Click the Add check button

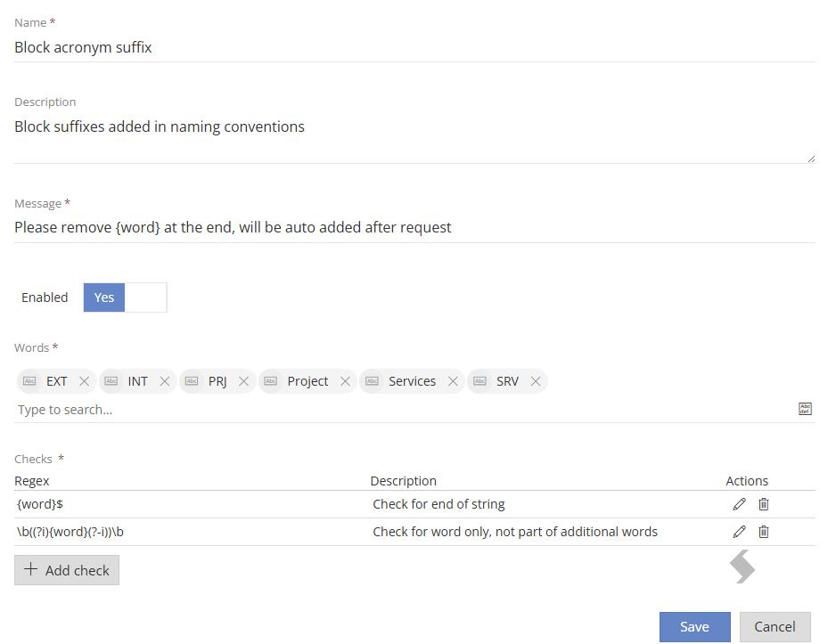(67, 570)
